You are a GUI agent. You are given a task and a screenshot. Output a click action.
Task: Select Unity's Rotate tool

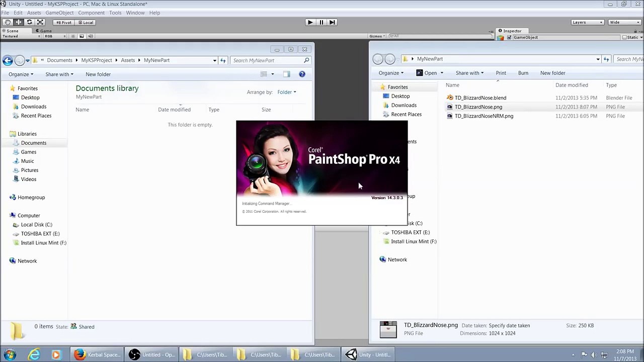(x=30, y=22)
